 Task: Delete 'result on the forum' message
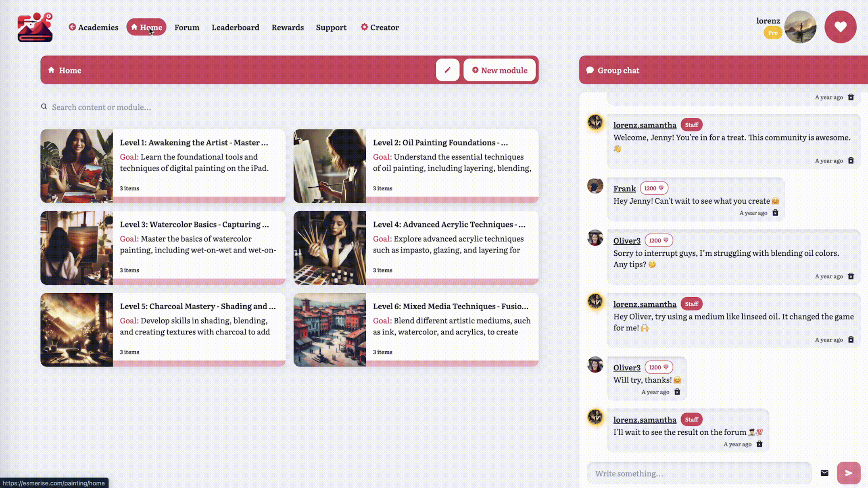[x=759, y=444]
